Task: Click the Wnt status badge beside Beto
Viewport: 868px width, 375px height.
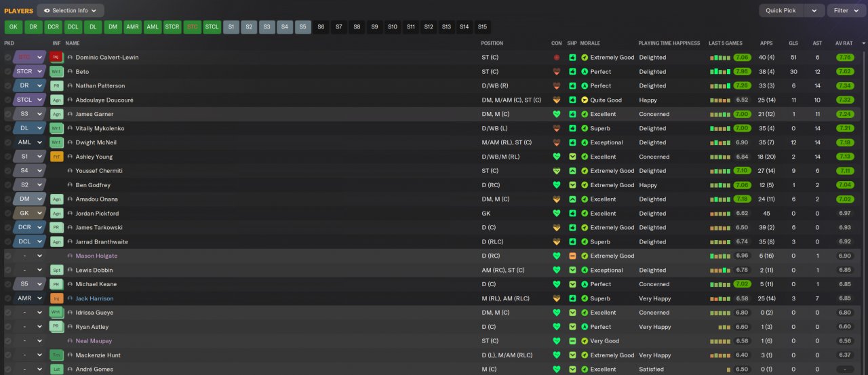Action: pos(57,72)
